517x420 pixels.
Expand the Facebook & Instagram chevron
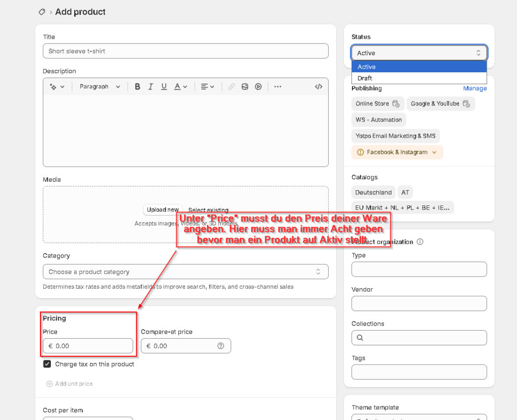(x=434, y=152)
